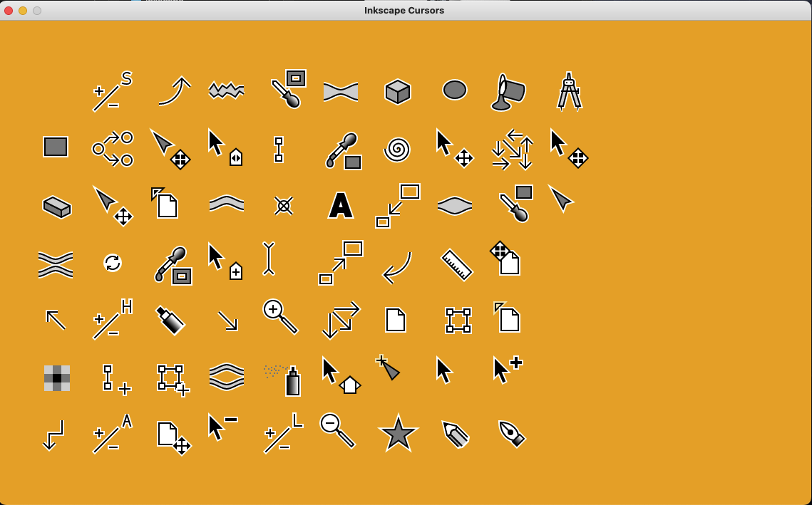Select the jagged zigzag line icon
812x505 pixels.
(x=226, y=90)
